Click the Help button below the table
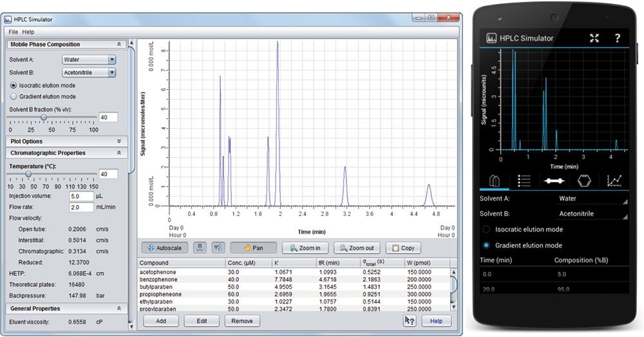The image size is (644, 337). 436,321
